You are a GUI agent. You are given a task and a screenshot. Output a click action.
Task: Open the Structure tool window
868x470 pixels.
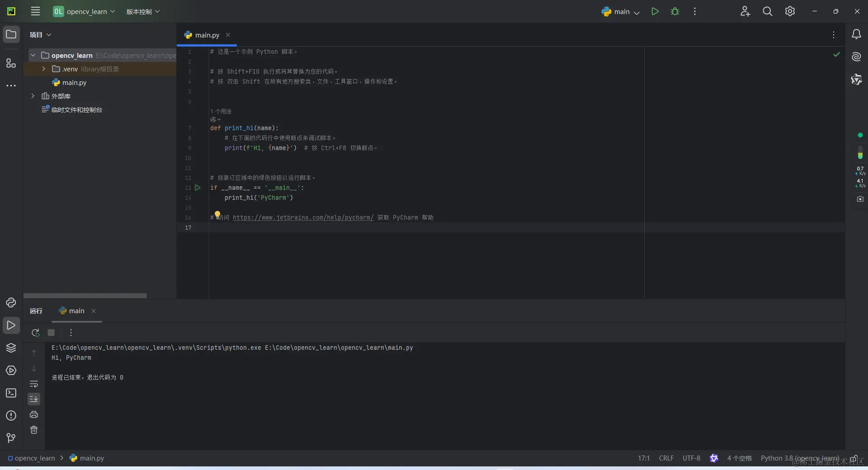(11, 63)
